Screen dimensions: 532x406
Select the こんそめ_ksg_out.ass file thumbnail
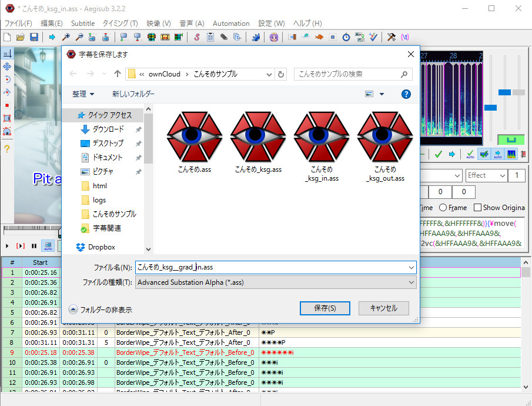click(385, 147)
